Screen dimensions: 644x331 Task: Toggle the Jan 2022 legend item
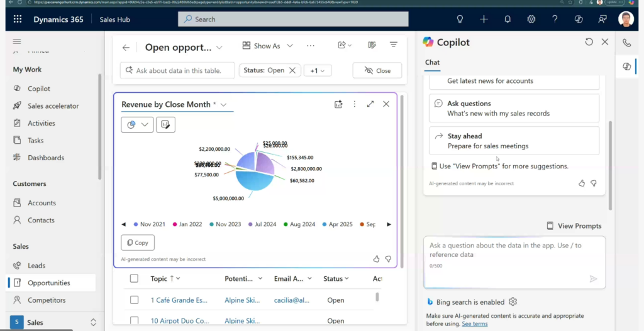pos(187,224)
